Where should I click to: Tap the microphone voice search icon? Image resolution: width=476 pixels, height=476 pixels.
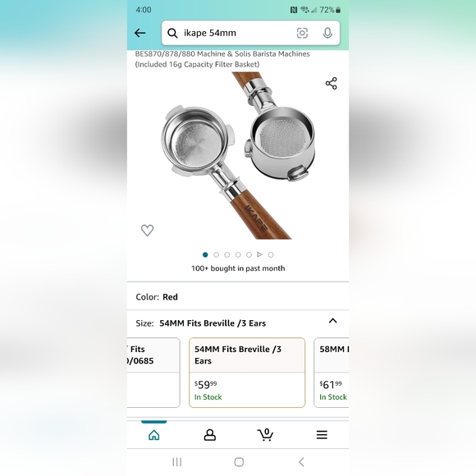(x=327, y=33)
